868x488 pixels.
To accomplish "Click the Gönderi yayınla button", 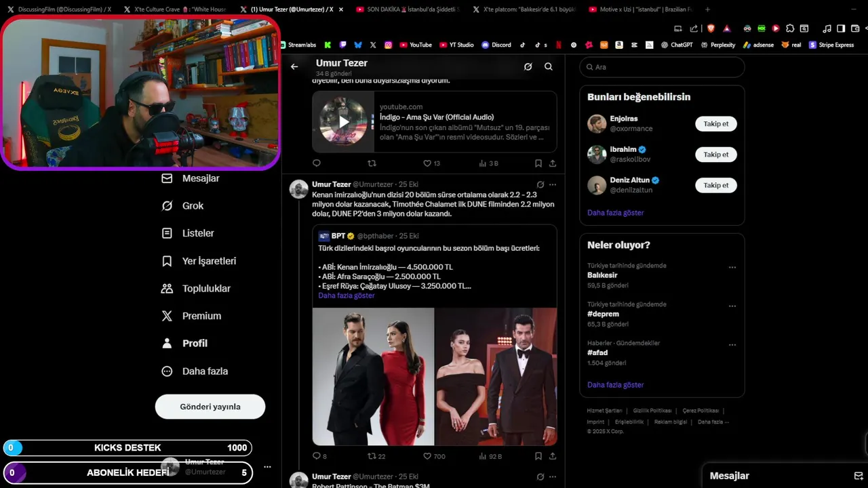I will click(210, 407).
